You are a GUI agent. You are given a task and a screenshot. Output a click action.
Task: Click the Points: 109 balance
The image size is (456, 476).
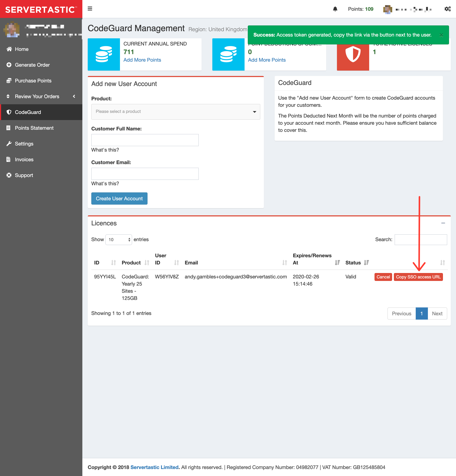coord(361,9)
